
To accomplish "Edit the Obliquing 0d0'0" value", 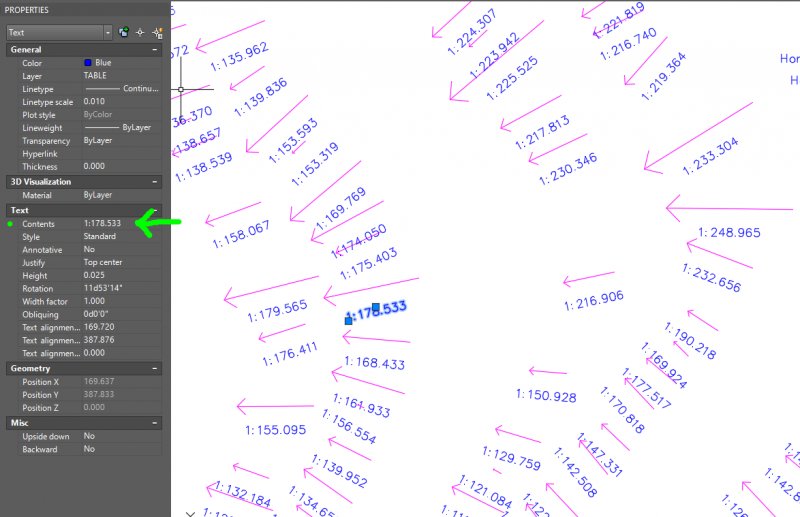I will 96,314.
